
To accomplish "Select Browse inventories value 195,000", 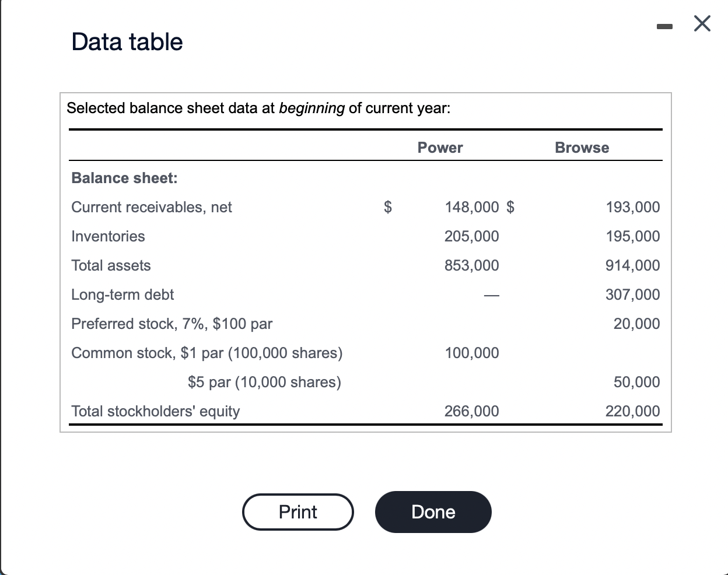I will [633, 236].
